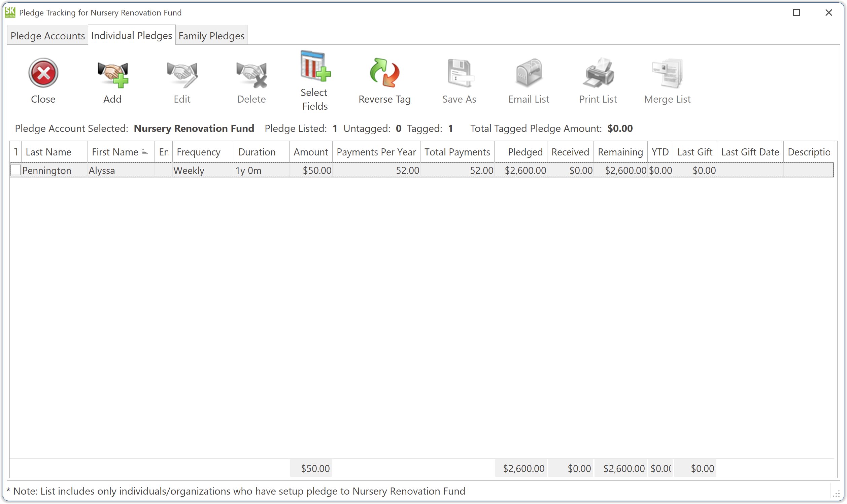Select the Alyssa first name cell

tap(102, 171)
